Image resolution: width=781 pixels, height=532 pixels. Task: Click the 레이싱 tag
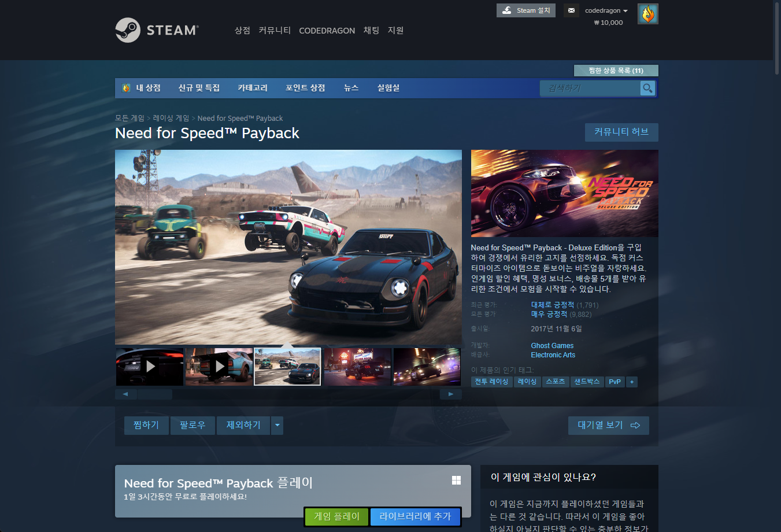click(527, 382)
